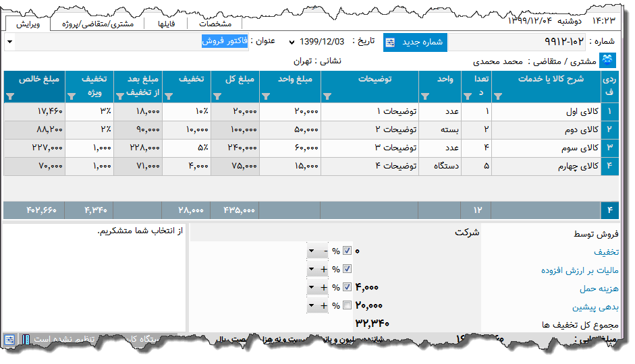Click the unit cell دستگاه

click(x=440, y=166)
